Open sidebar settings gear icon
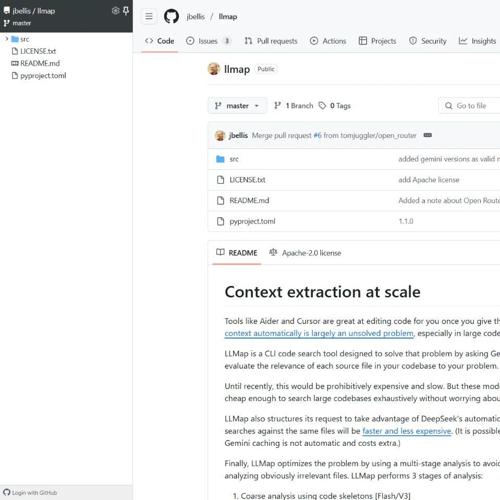500x500 pixels. point(115,11)
